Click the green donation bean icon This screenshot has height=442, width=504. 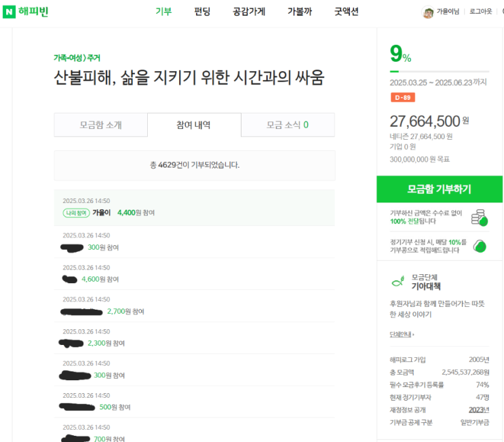point(480,246)
